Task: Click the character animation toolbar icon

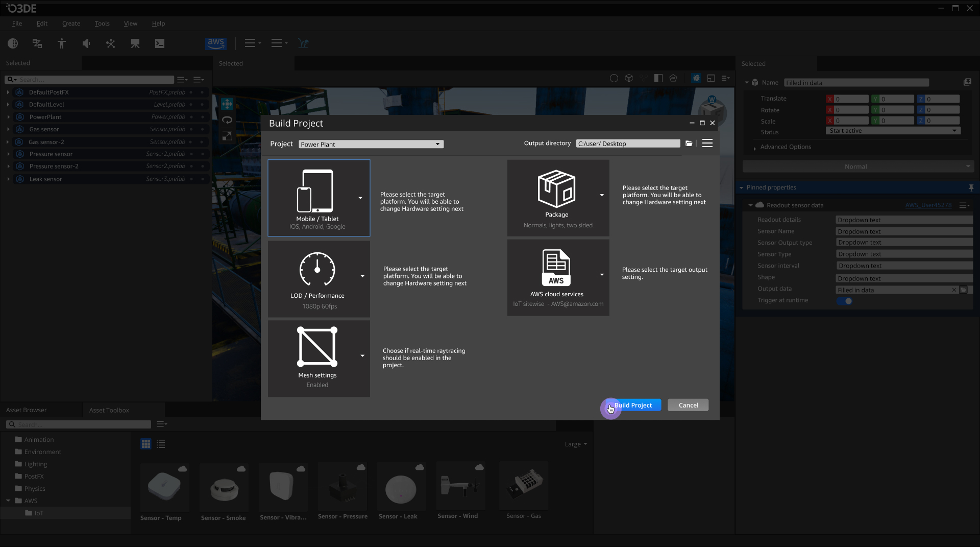Action: [x=62, y=44]
